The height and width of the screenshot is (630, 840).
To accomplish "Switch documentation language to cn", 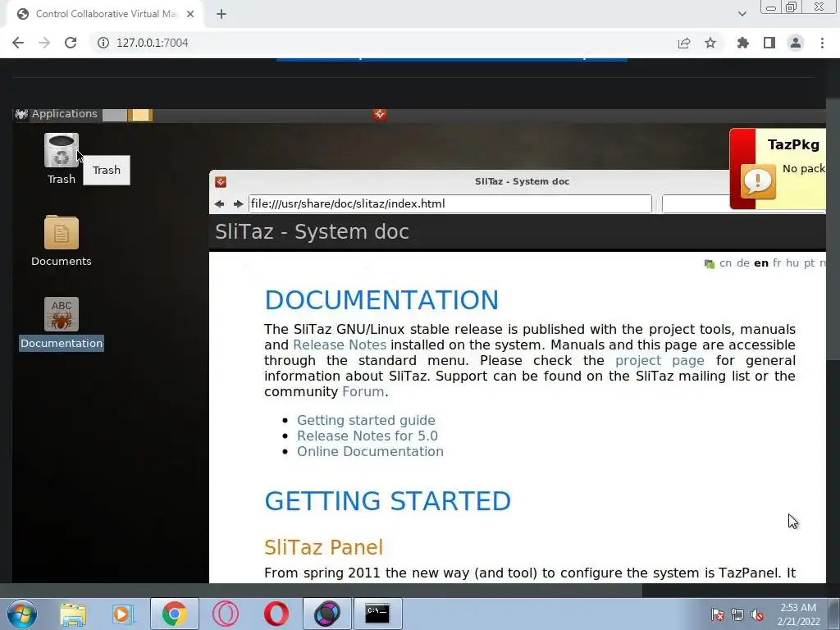I will pyautogui.click(x=725, y=263).
